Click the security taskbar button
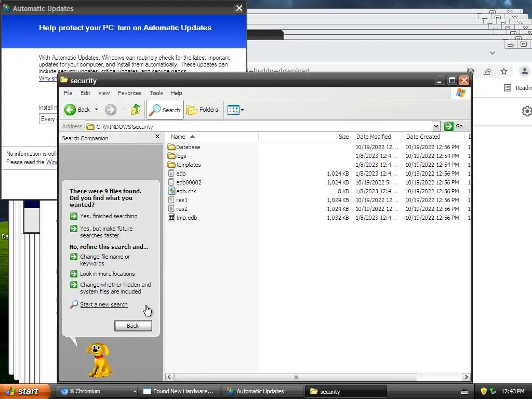The image size is (532, 399). click(345, 392)
